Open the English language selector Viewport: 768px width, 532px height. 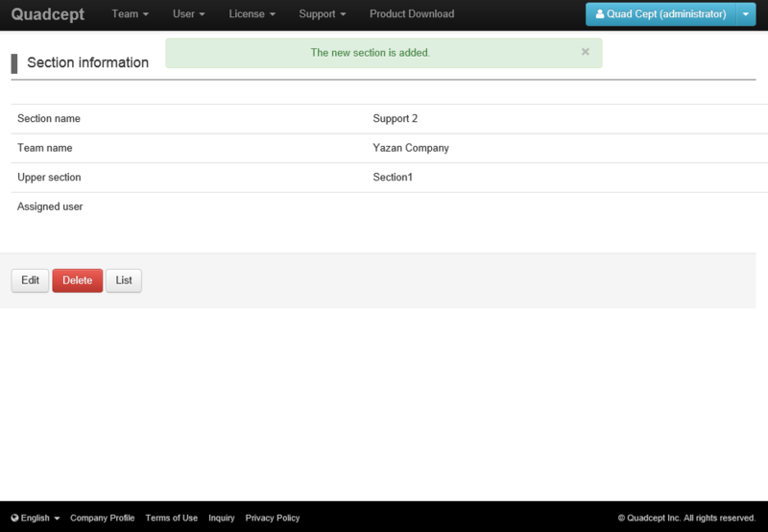(36, 518)
